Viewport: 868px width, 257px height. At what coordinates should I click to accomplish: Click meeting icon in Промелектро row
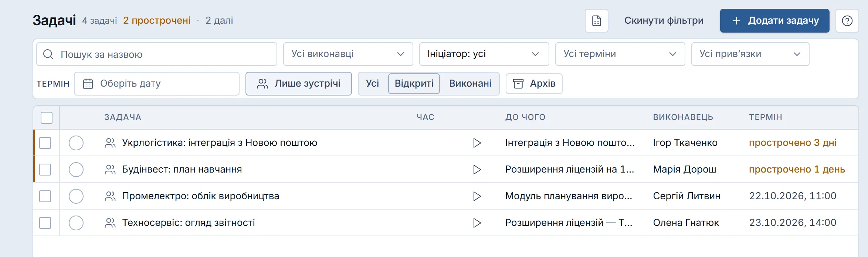110,196
